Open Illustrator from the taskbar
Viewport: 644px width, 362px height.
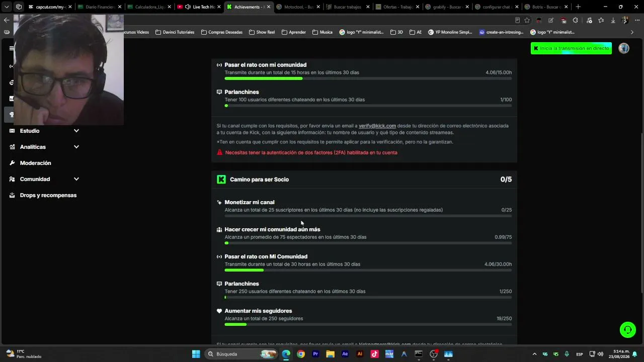tap(360, 354)
